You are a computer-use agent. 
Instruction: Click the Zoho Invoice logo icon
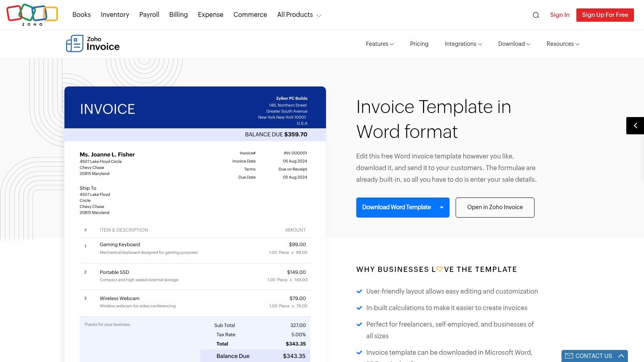[75, 43]
